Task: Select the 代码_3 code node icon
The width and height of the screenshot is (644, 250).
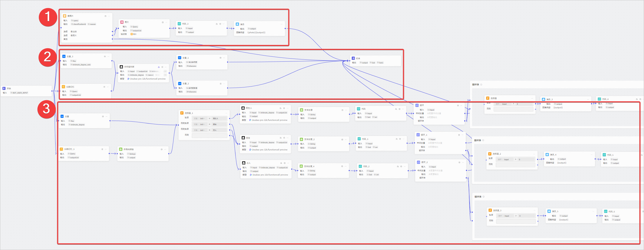Action: (x=179, y=24)
